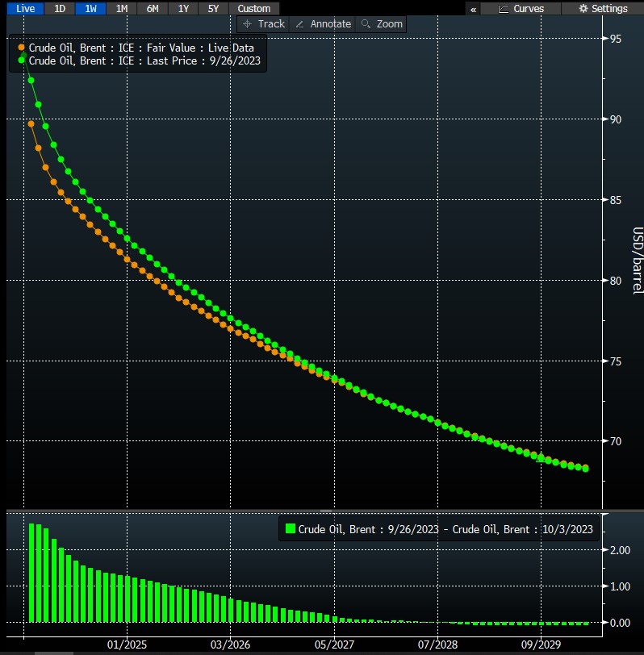Click the 03/2026 date axis label
The width and height of the screenshot is (644, 655).
230,645
